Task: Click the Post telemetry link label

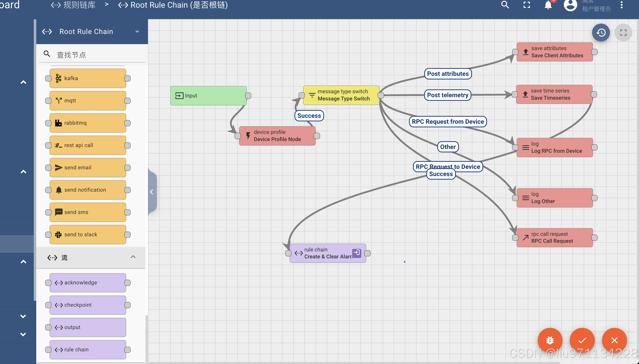Action: pyautogui.click(x=448, y=95)
